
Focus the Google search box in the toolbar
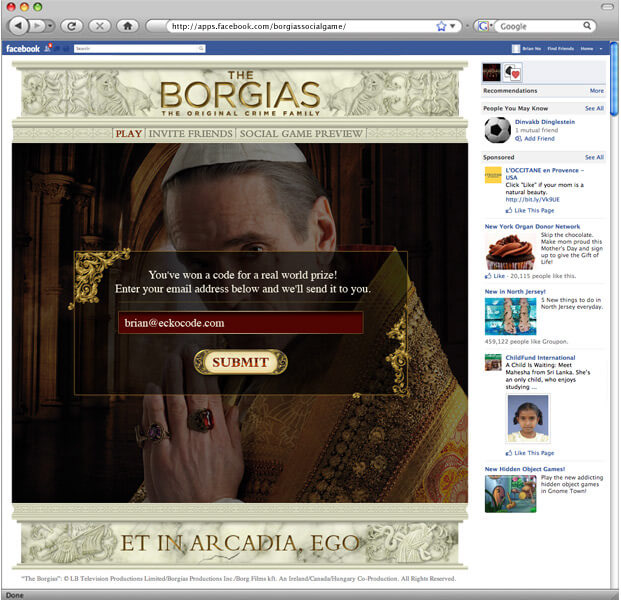coord(539,26)
